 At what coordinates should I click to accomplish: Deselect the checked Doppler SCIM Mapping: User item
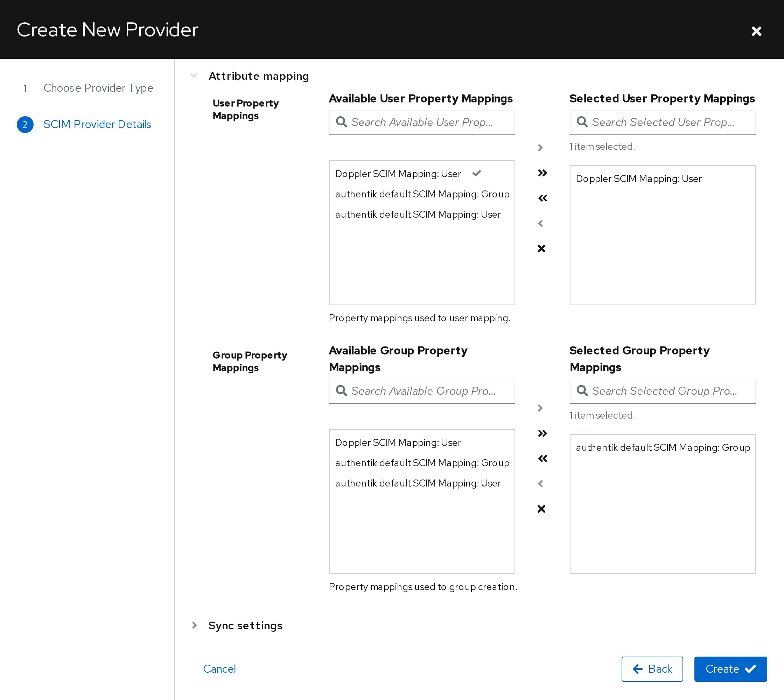[x=422, y=174]
